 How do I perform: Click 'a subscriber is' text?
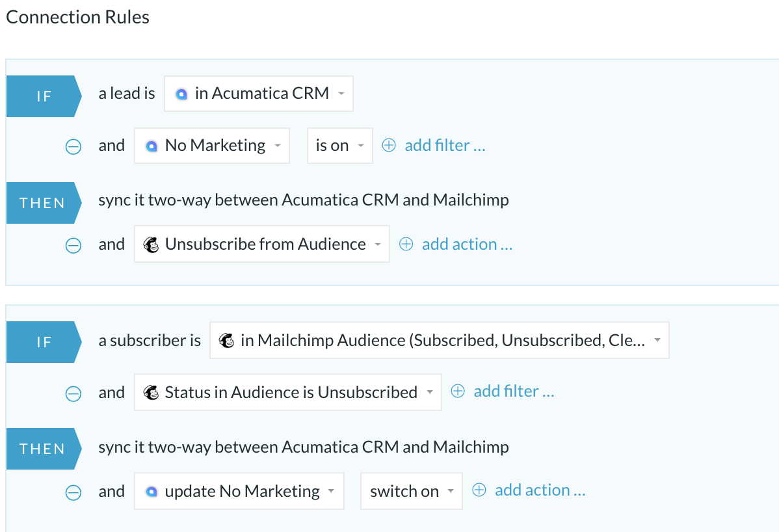150,340
